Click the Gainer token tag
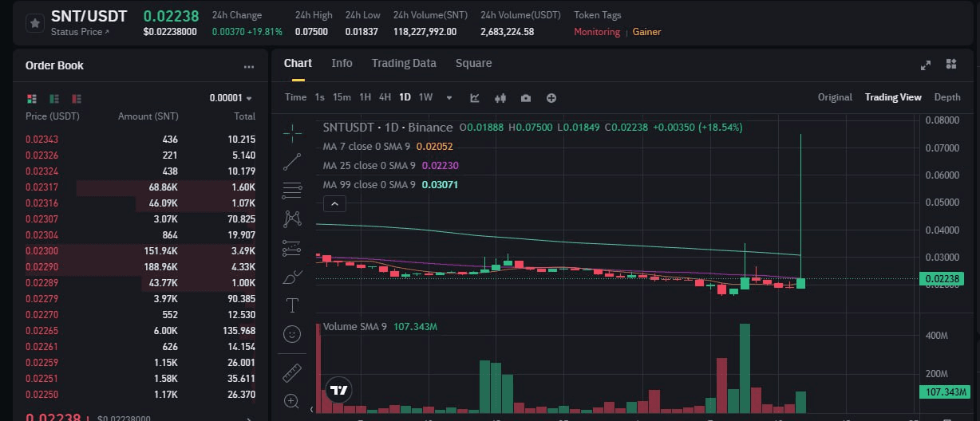This screenshot has width=980, height=421. 646,32
